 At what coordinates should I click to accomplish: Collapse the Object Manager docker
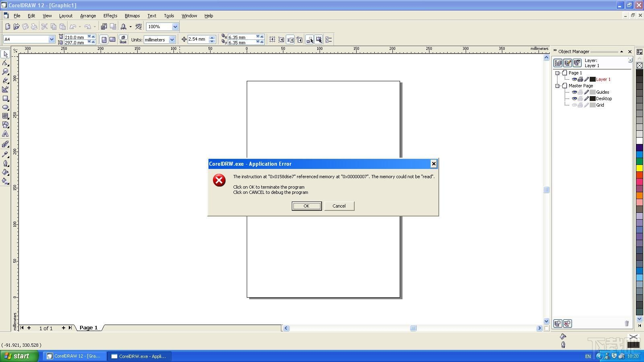tap(621, 51)
